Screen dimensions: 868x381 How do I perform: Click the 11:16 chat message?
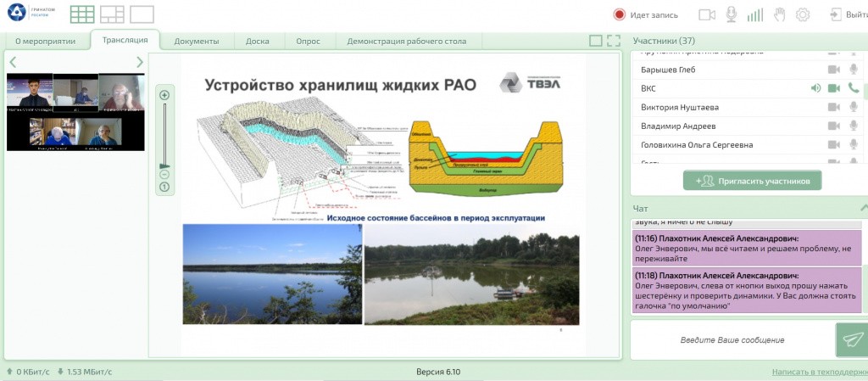pyautogui.click(x=746, y=248)
